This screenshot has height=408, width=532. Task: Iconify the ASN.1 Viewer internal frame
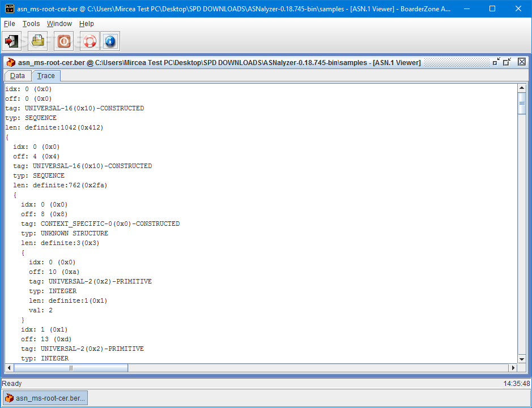496,62
